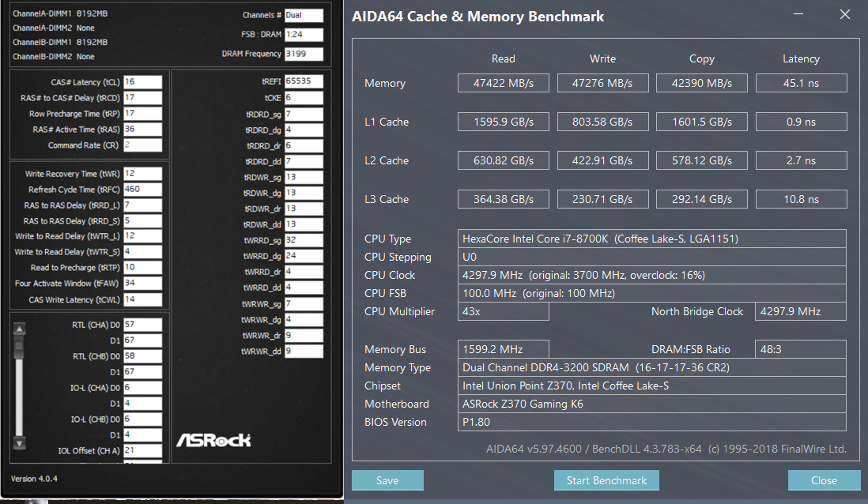The width and height of the screenshot is (868, 504).
Task: Click the DRAM Frequency field
Action: click(x=304, y=54)
